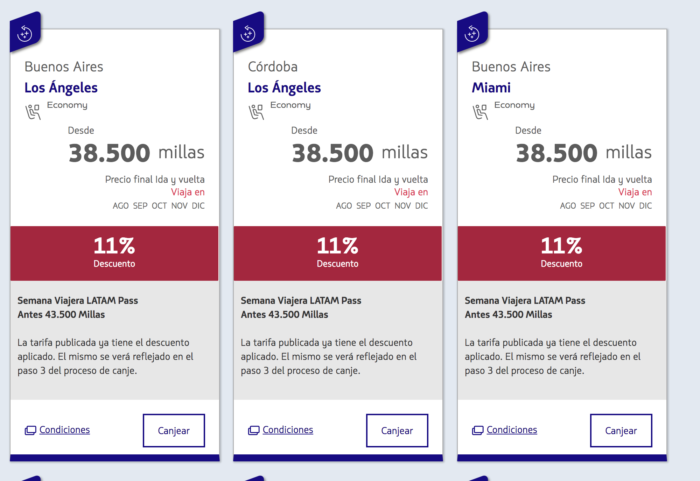Image resolution: width=700 pixels, height=481 pixels.
Task: Click Economy seat icon on Córdoba card
Action: (256, 112)
